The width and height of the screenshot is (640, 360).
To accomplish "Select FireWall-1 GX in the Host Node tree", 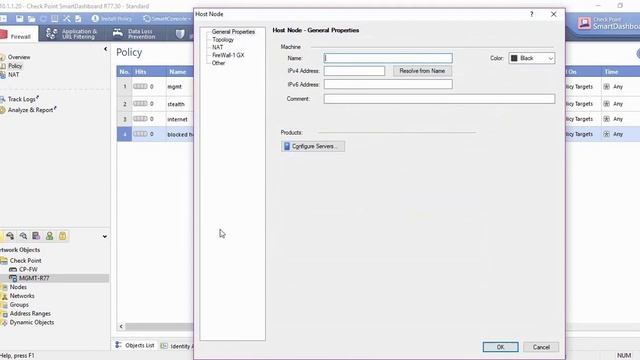I will click(228, 55).
